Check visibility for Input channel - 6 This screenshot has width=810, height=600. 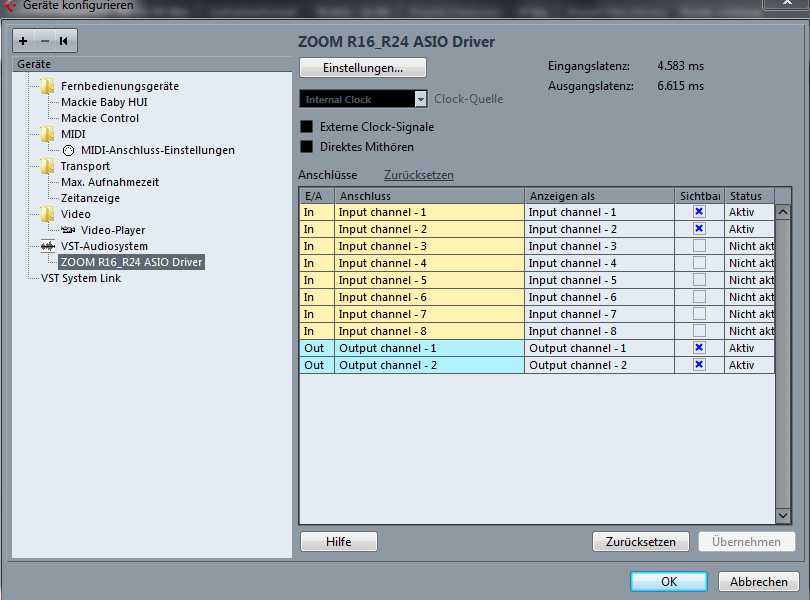(699, 297)
